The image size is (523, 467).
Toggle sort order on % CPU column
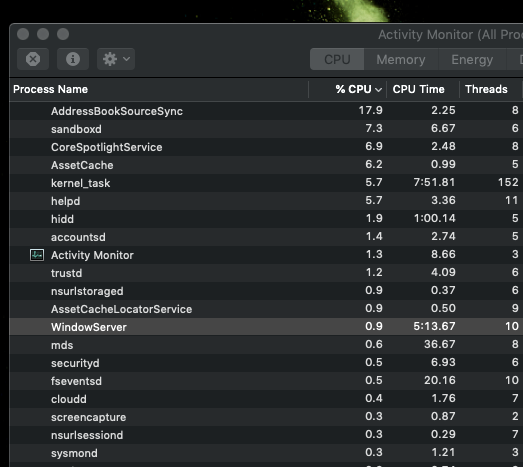point(348,89)
